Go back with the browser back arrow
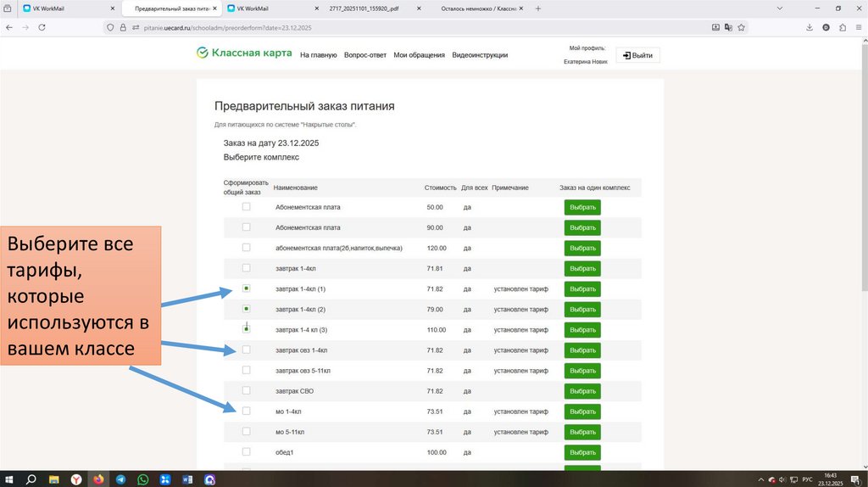This screenshot has height=487, width=868. (x=9, y=27)
